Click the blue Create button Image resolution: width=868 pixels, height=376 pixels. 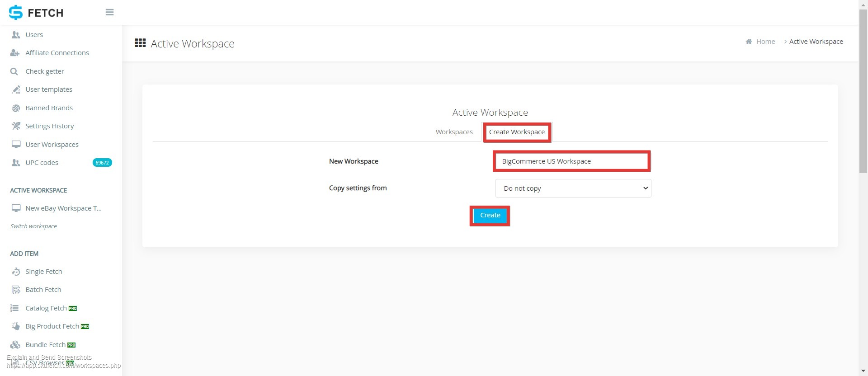pyautogui.click(x=490, y=216)
